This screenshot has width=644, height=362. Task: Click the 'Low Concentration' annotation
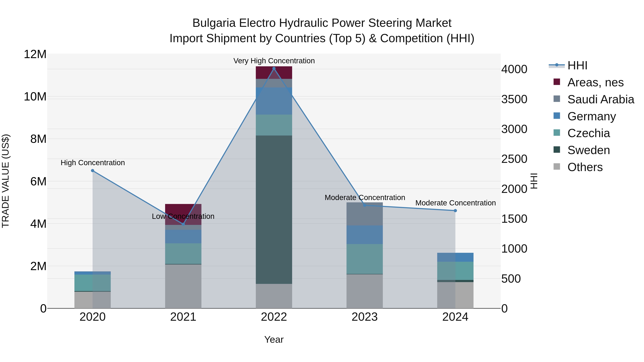click(x=183, y=216)
